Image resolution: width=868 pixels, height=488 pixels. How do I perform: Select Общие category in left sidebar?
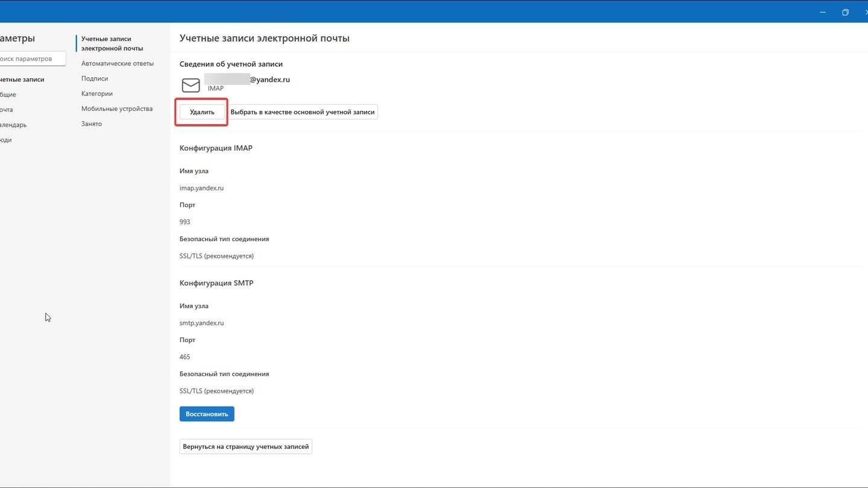(8, 95)
